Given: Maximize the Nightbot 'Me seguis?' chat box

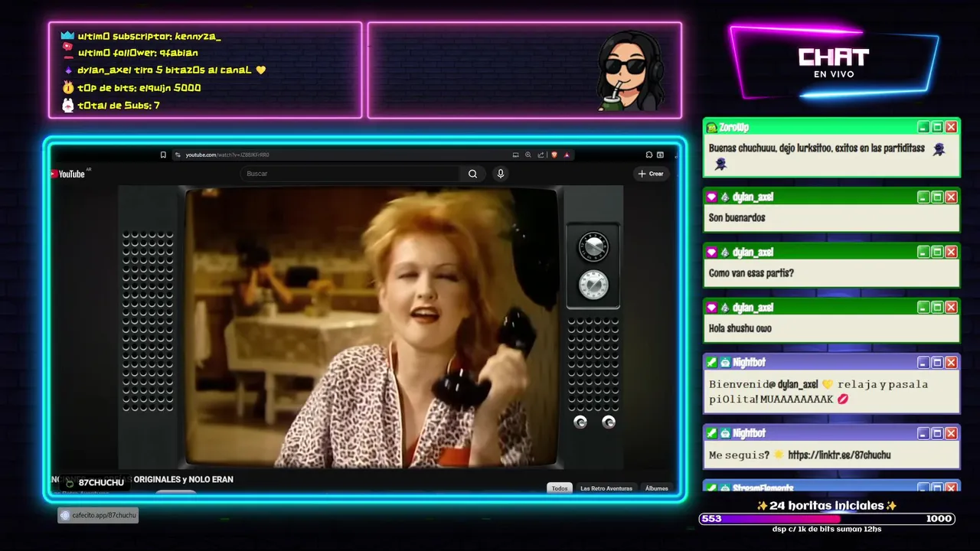Looking at the screenshot, I should 937,433.
